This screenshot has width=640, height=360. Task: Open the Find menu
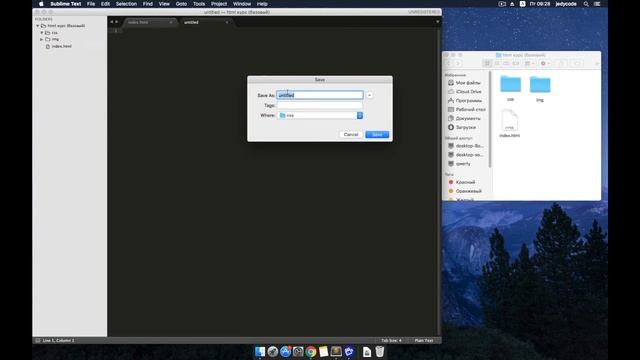(148, 4)
